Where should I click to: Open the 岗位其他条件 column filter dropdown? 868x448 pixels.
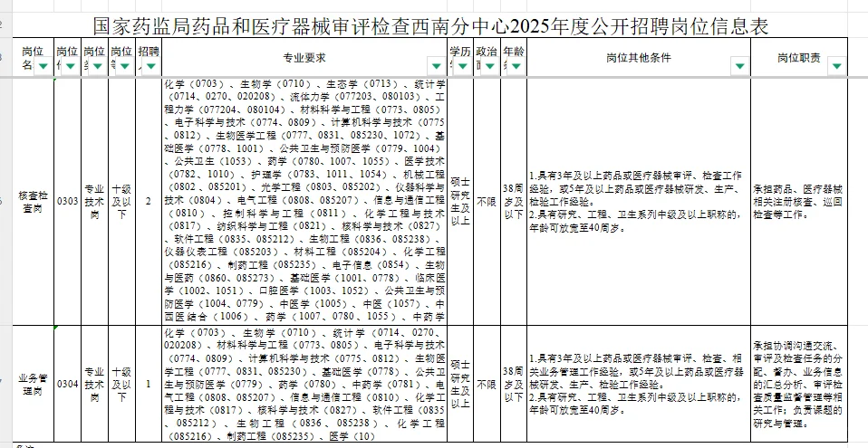coord(740,66)
